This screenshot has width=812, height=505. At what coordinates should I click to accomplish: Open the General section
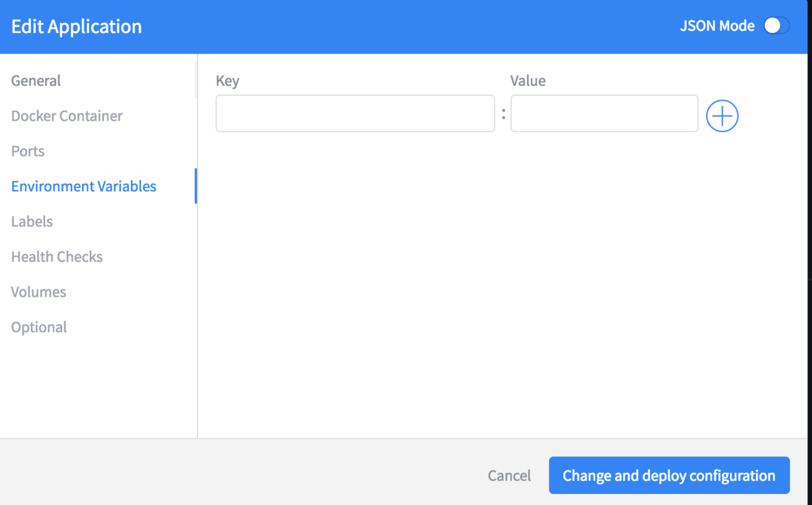36,81
